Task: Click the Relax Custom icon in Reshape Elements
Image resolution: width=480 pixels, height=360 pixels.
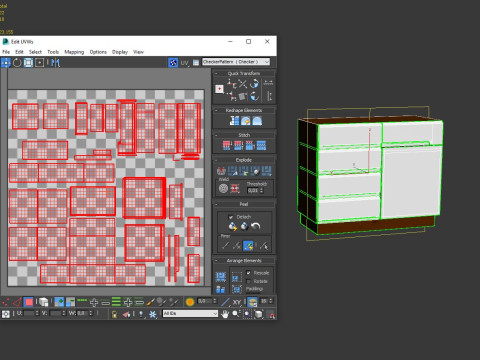Action: coord(257,121)
